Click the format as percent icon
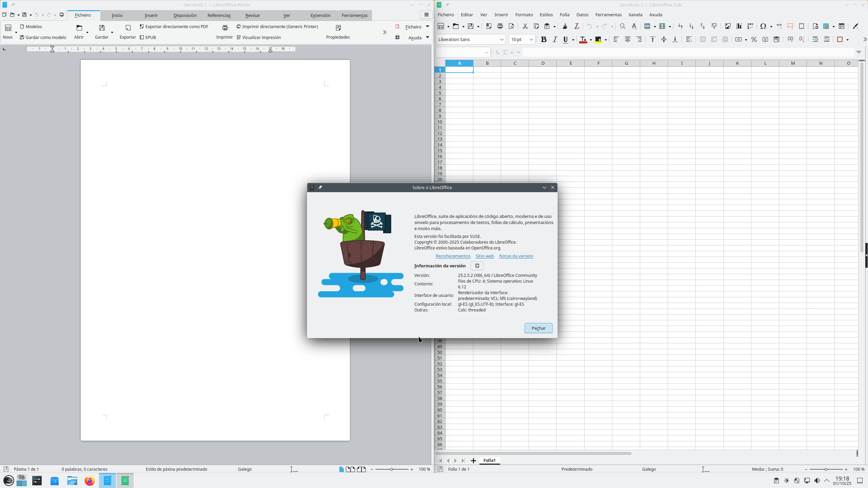This screenshot has height=488, width=868. (754, 40)
